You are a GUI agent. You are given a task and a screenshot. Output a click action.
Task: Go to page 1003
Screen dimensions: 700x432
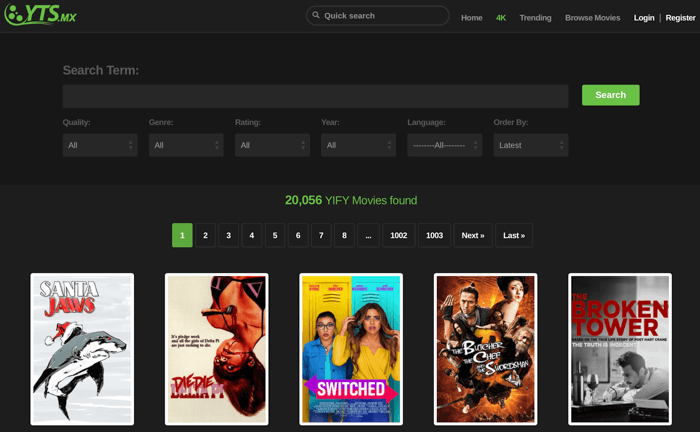point(434,235)
